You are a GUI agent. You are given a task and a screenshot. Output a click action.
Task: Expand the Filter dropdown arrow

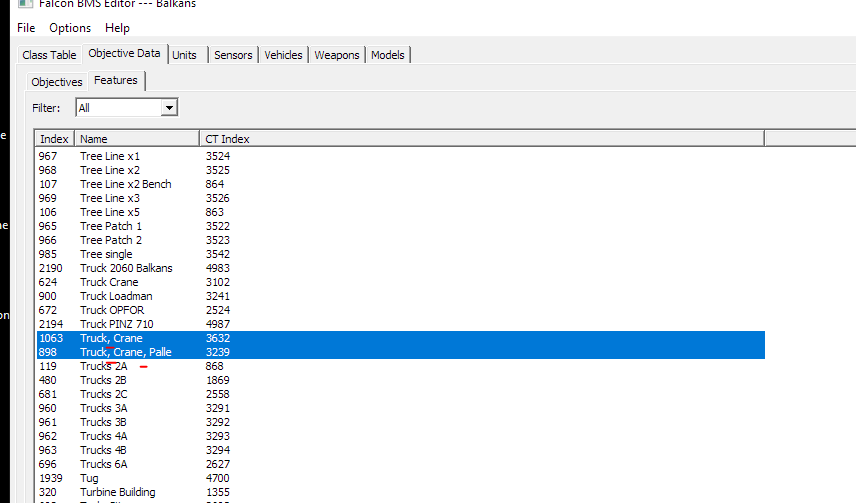(169, 108)
